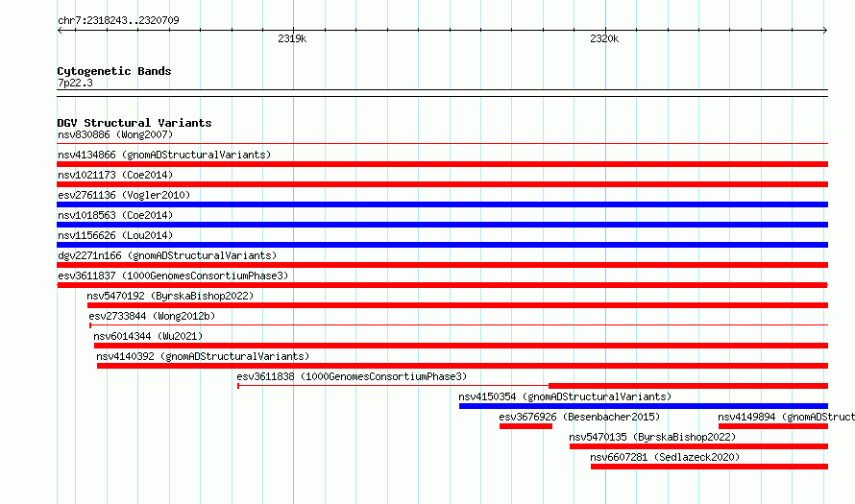Open the nsv4149894 variant label
The image size is (855, 504).
[x=786, y=417]
